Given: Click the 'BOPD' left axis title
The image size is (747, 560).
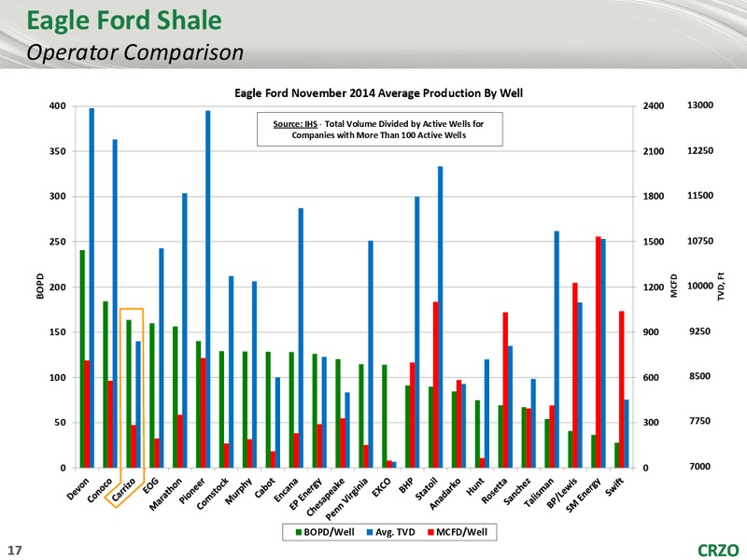Looking at the screenshot, I should point(40,287).
